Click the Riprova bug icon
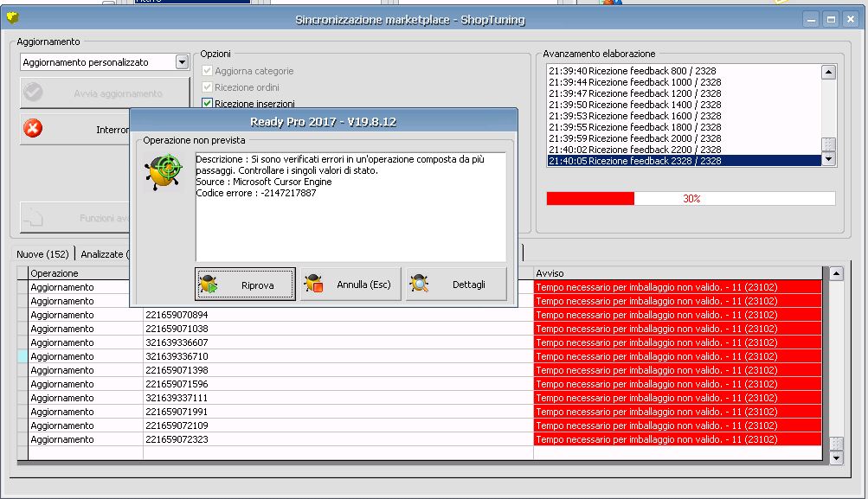 coord(209,285)
